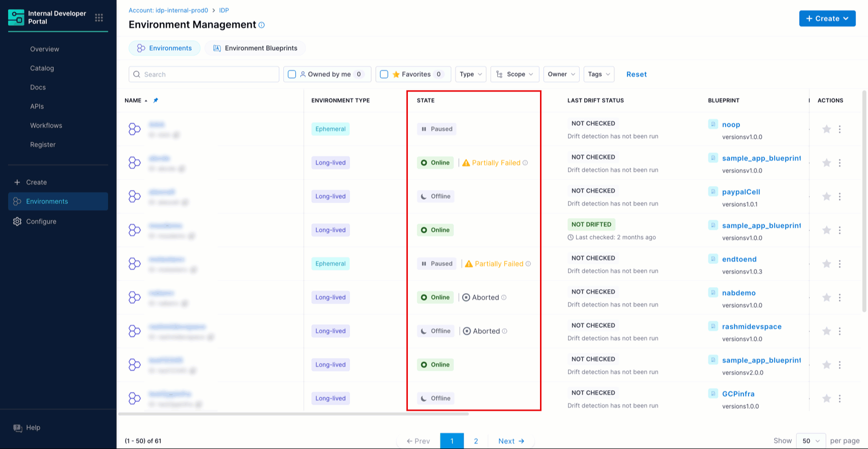Select Environments in the sidebar
This screenshot has height=449, width=868.
pyautogui.click(x=58, y=202)
